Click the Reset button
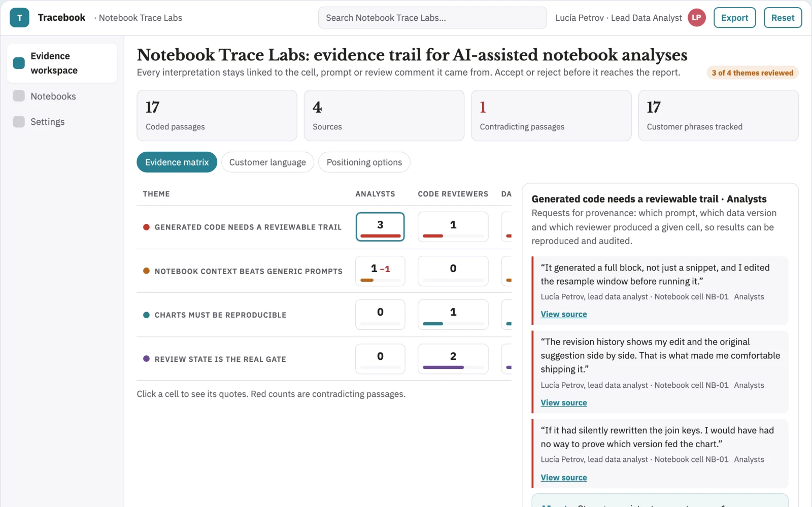This screenshot has height=507, width=812. click(783, 18)
